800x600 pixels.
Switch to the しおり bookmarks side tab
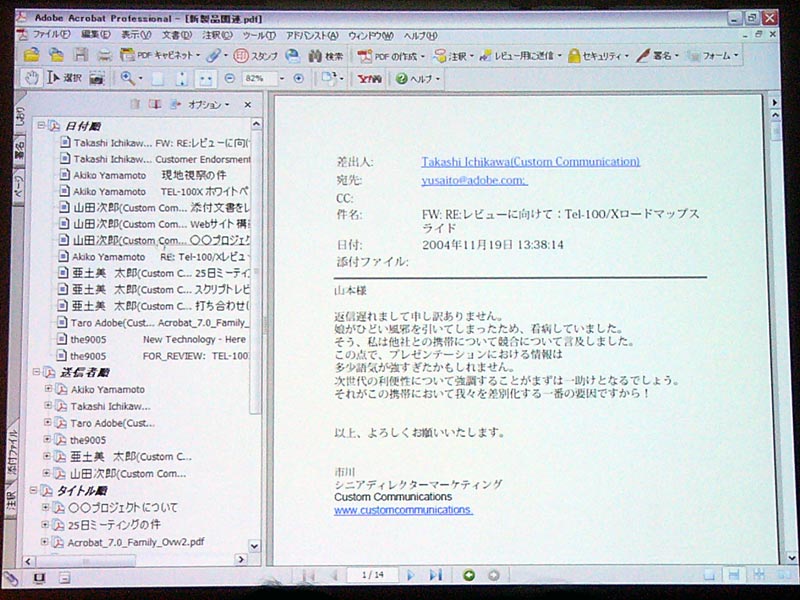(x=19, y=117)
